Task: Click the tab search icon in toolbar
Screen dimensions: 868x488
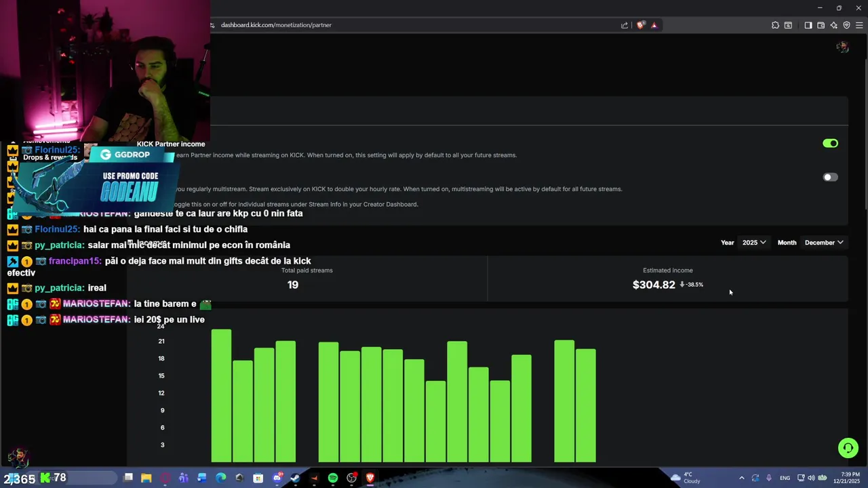Action: [788, 25]
